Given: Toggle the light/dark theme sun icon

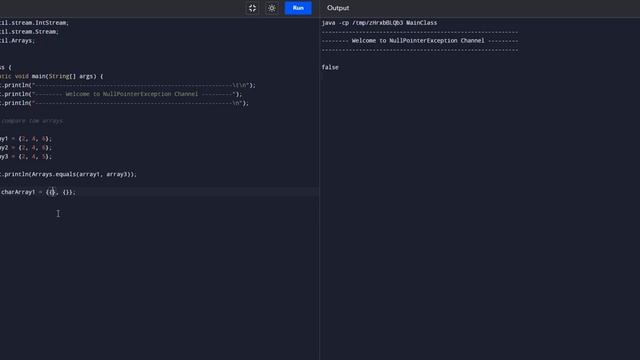Looking at the screenshot, I should coord(272,8).
